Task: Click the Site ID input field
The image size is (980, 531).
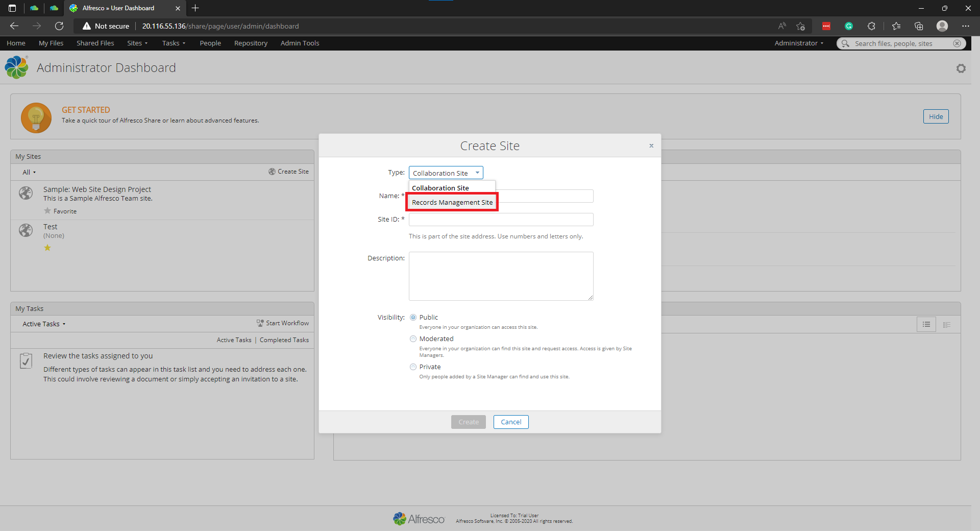Action: click(x=501, y=220)
